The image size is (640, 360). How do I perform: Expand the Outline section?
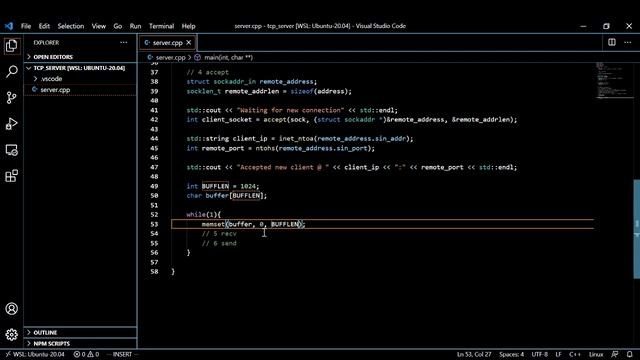pyautogui.click(x=80, y=333)
